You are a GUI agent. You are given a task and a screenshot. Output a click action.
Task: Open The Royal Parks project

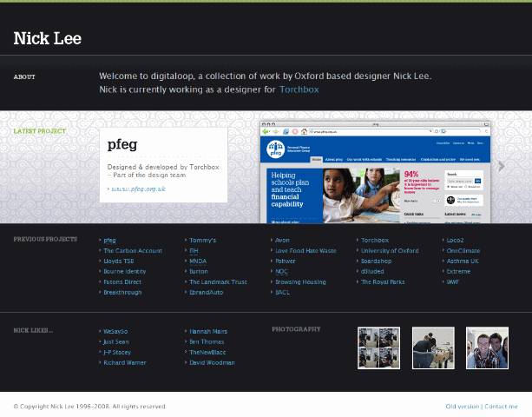(383, 281)
